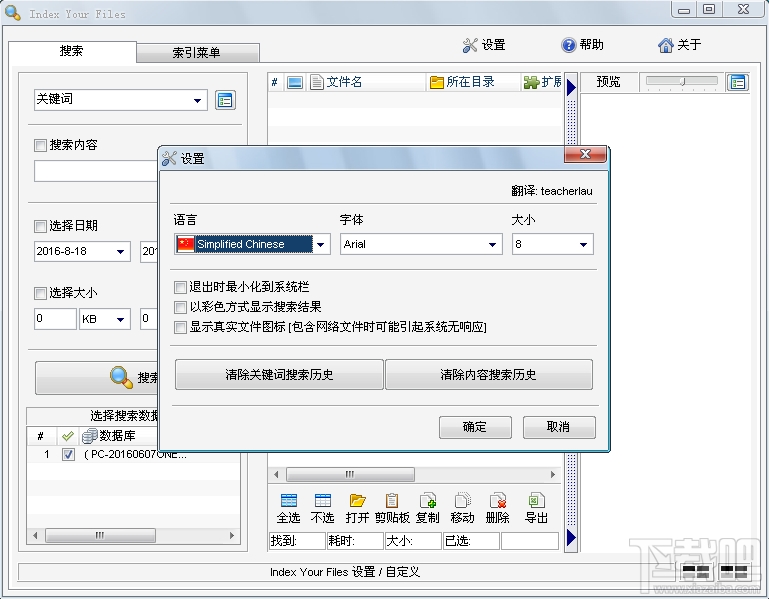Click the first size value input field
The width and height of the screenshot is (769, 599).
tap(55, 319)
